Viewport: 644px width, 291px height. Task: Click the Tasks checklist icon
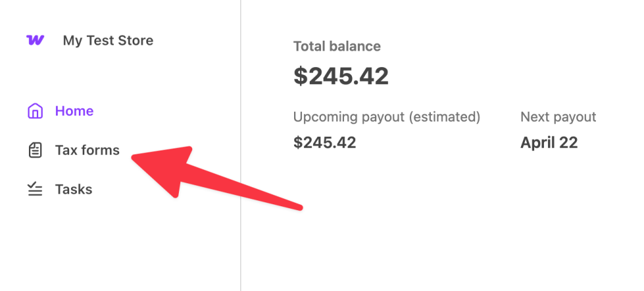(35, 190)
